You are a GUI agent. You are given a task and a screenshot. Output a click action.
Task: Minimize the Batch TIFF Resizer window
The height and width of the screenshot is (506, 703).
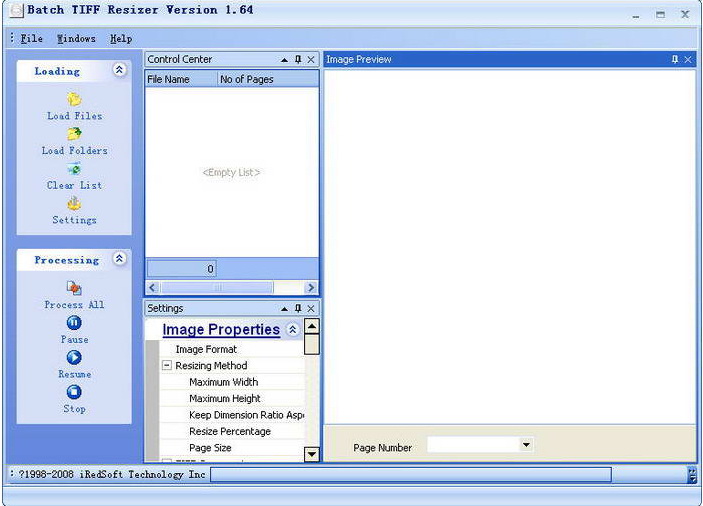636,15
